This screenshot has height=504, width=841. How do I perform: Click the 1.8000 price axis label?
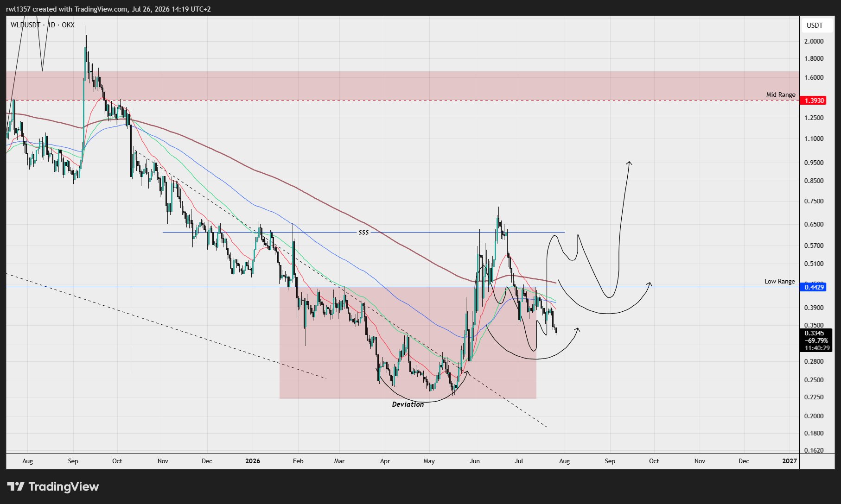coord(814,58)
